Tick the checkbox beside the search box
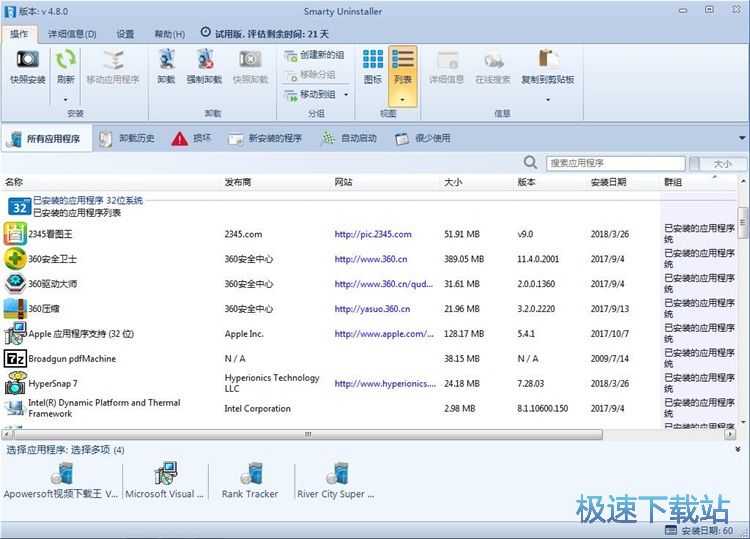Viewport: 750px width, 539px height. [x=694, y=164]
